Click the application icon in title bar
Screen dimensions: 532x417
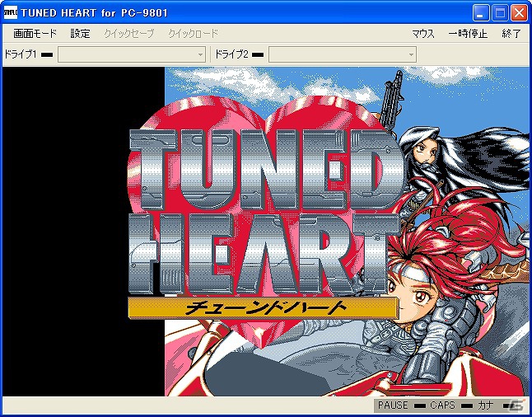point(10,12)
